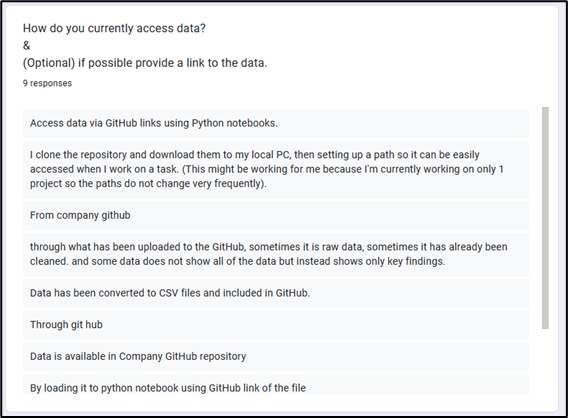Click the 'through what has been uploaded' response
The width and height of the screenshot is (568, 418).
pos(276,254)
